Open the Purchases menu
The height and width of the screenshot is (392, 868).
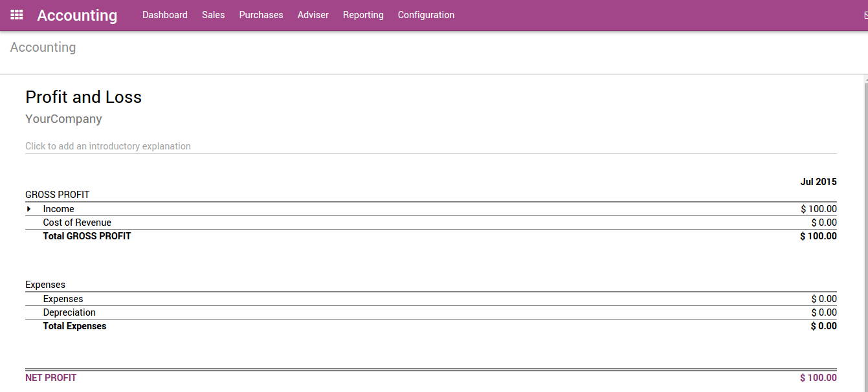[261, 14]
